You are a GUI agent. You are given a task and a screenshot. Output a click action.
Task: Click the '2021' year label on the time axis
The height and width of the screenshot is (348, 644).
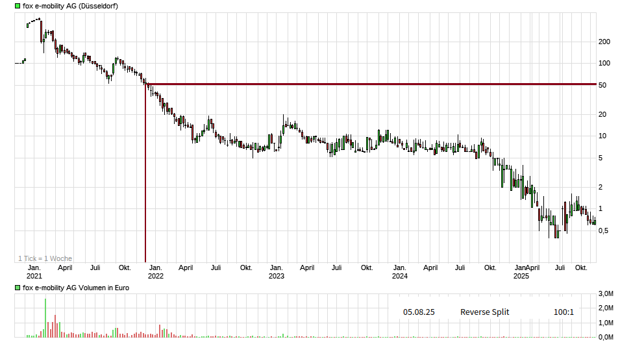(x=34, y=276)
